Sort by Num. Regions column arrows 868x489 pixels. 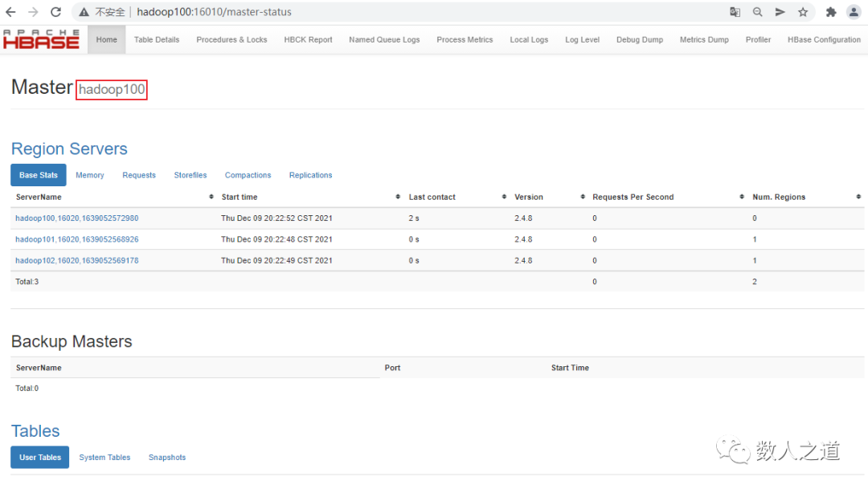[858, 197]
